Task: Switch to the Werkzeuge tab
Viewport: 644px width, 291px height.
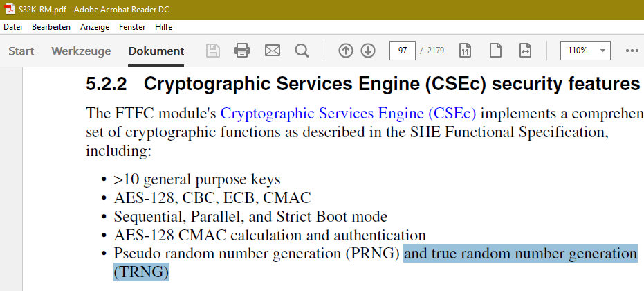Action: [81, 51]
